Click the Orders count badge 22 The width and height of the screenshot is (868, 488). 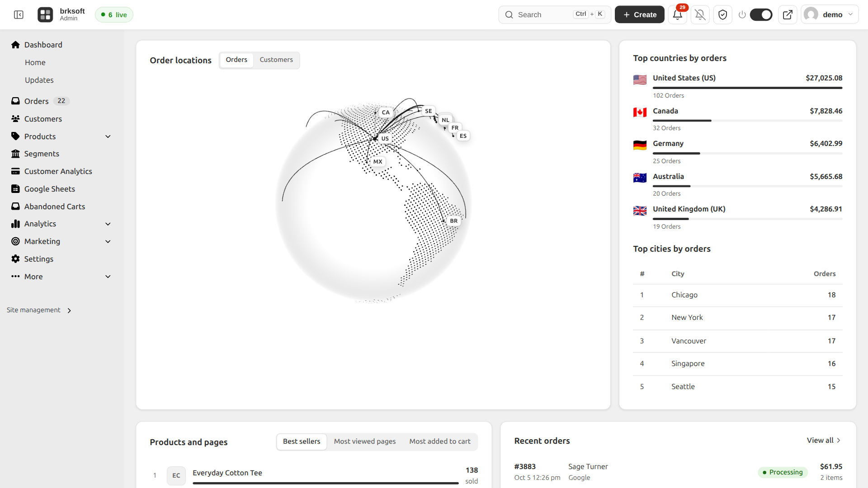click(61, 101)
